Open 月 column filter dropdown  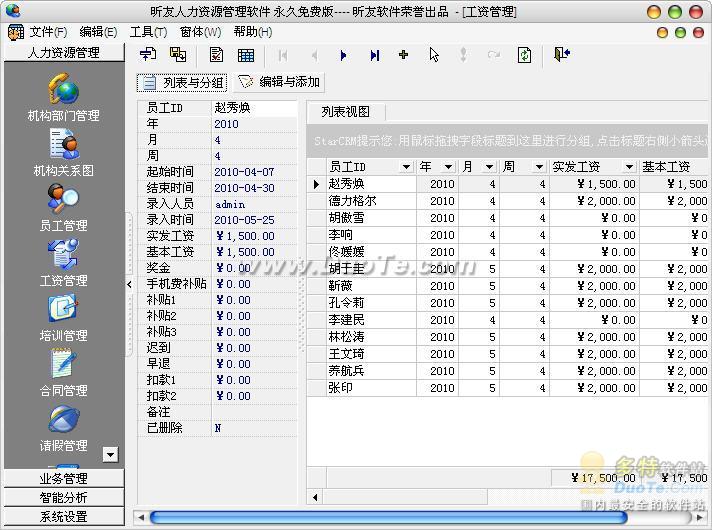point(489,167)
